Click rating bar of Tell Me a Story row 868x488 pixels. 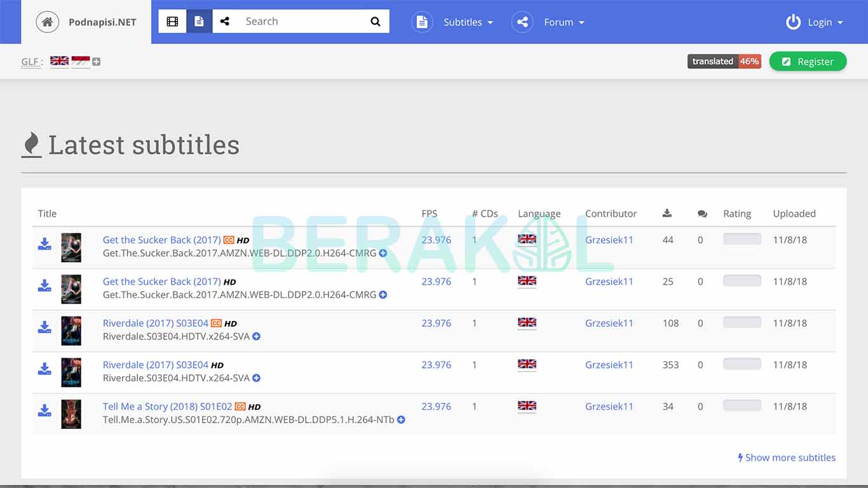tap(742, 405)
